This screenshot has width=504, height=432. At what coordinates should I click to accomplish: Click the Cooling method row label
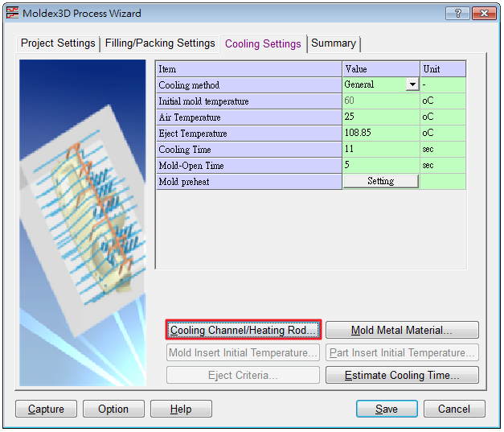click(249, 85)
